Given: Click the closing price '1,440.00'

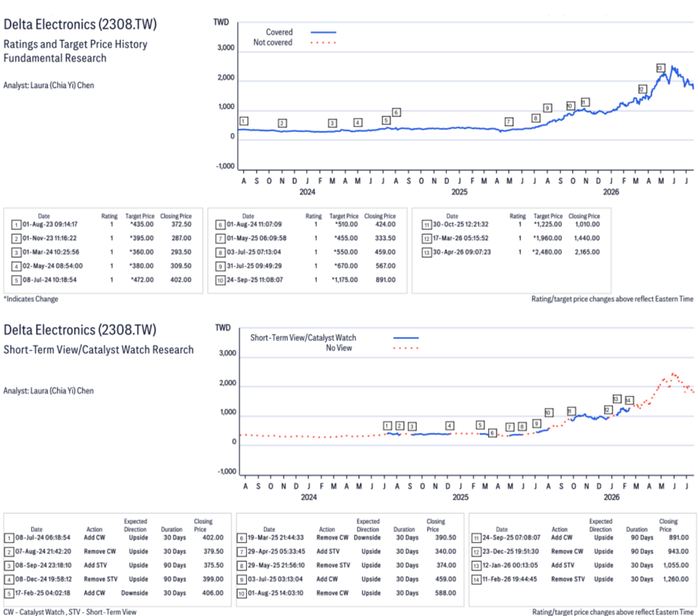Looking at the screenshot, I should [x=587, y=239].
